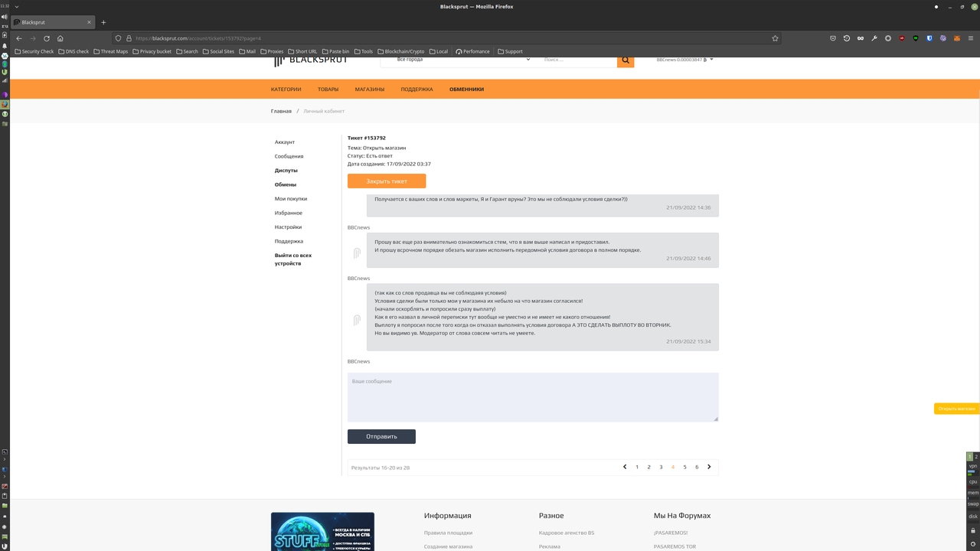Open the Short URL bookmarks folder
The width and height of the screenshot is (980, 551).
coord(303,51)
